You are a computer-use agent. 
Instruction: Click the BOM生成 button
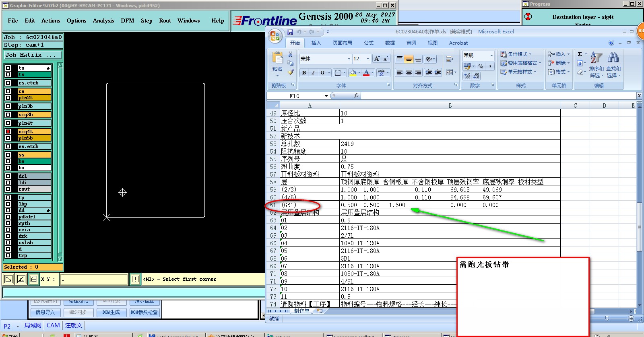click(x=111, y=312)
